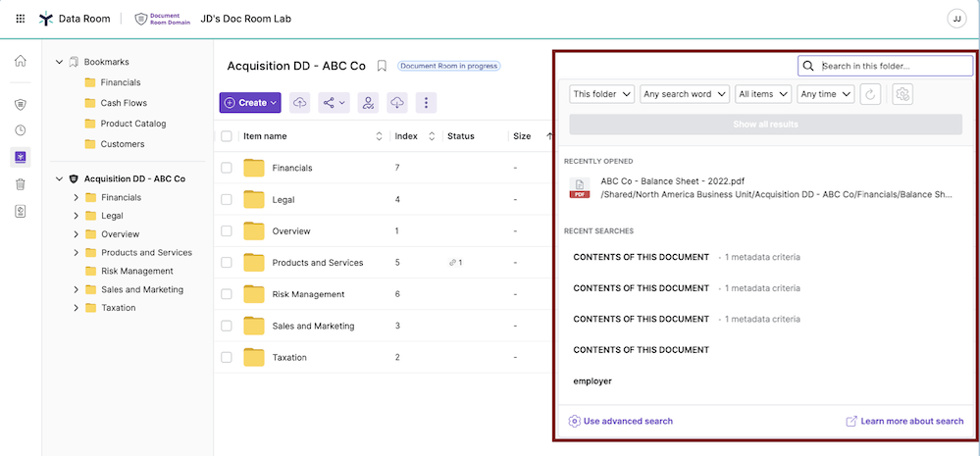Screen dimensions: 980x456
Task: Expand the Taxation tree node
Action: pos(77,308)
